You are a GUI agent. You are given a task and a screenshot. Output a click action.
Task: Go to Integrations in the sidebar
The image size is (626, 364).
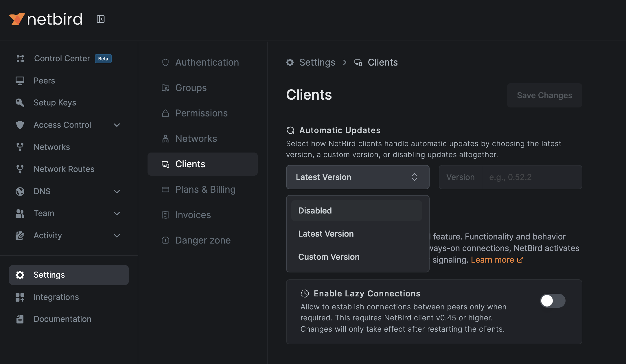coord(56,297)
